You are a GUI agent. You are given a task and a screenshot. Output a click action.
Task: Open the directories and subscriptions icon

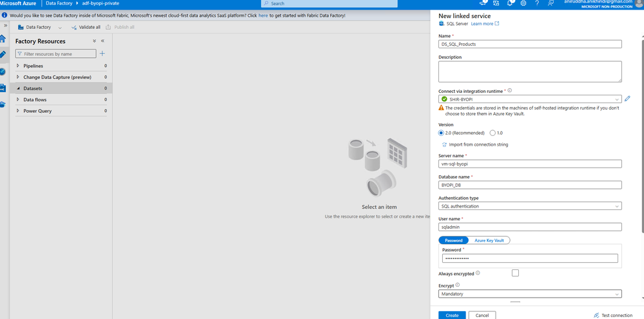pyautogui.click(x=496, y=3)
